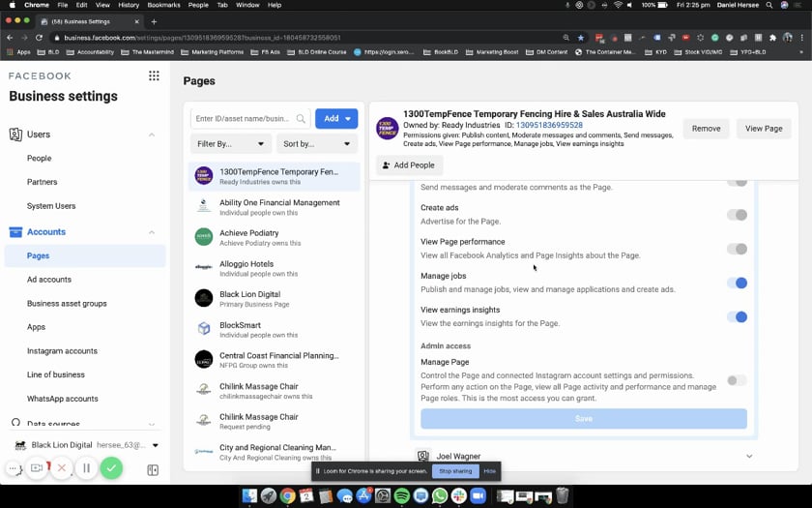This screenshot has width=812, height=508.
Task: Select Achieve Podiatry in the pages list
Action: pos(275,237)
